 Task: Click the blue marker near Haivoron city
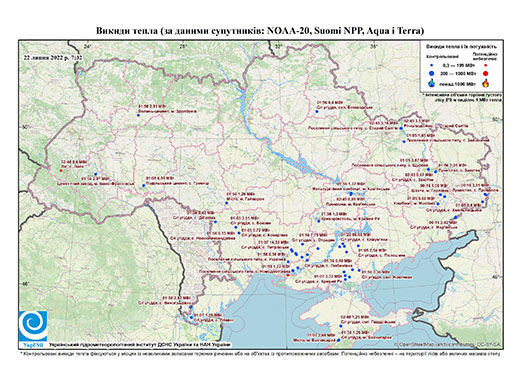(226, 203)
